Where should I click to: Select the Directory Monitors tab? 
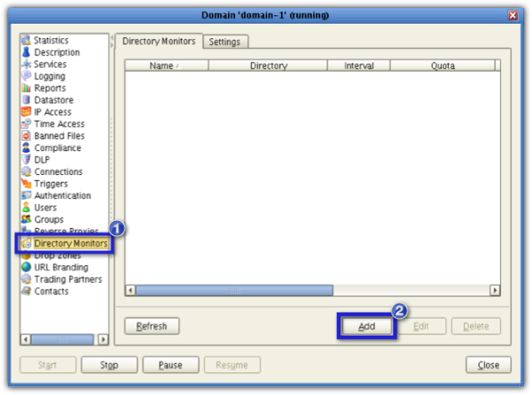point(158,42)
